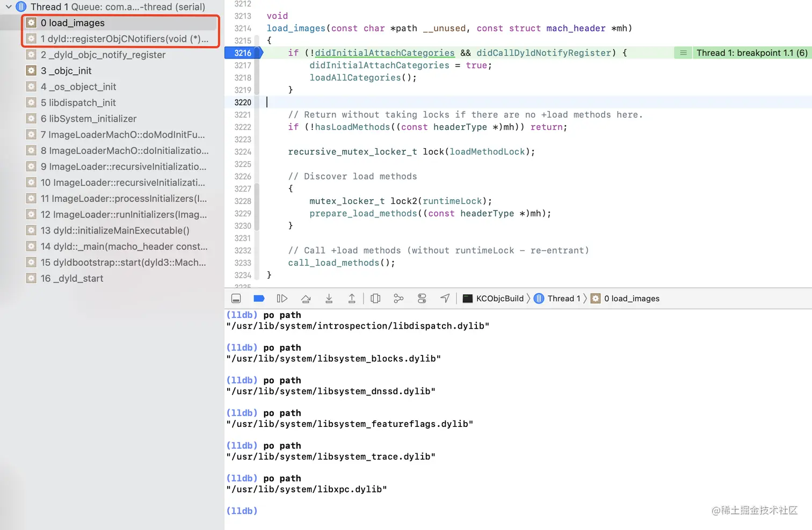
Task: Select frame 7 ImageLoaderMachO::doModInitFu...
Action: [112, 135]
